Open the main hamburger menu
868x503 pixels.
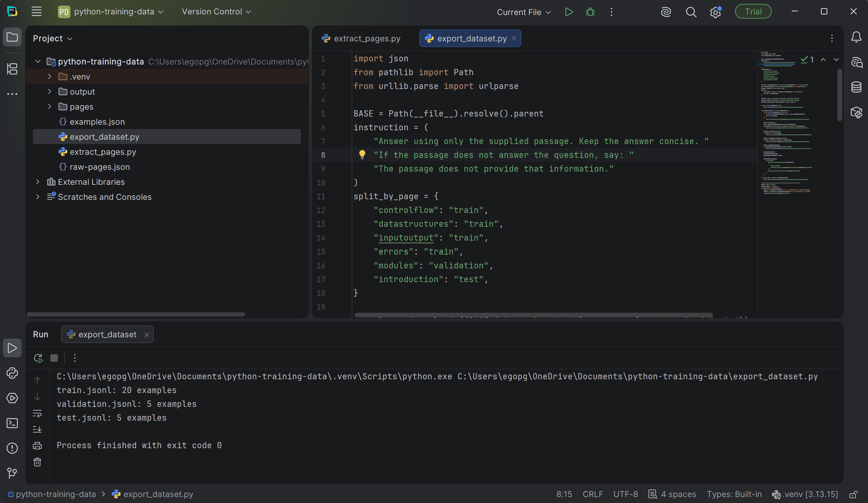37,12
